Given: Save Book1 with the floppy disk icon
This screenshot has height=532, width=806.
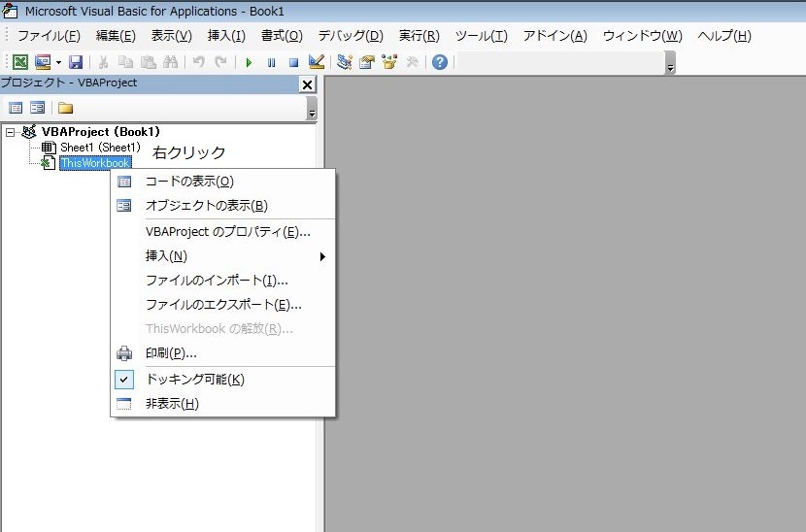Looking at the screenshot, I should coord(76,62).
